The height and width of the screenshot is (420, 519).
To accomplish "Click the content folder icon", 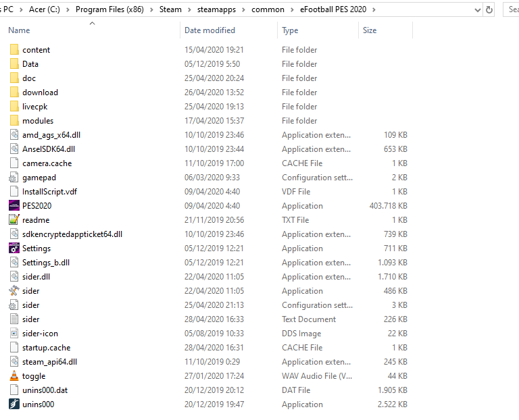I will [14, 49].
